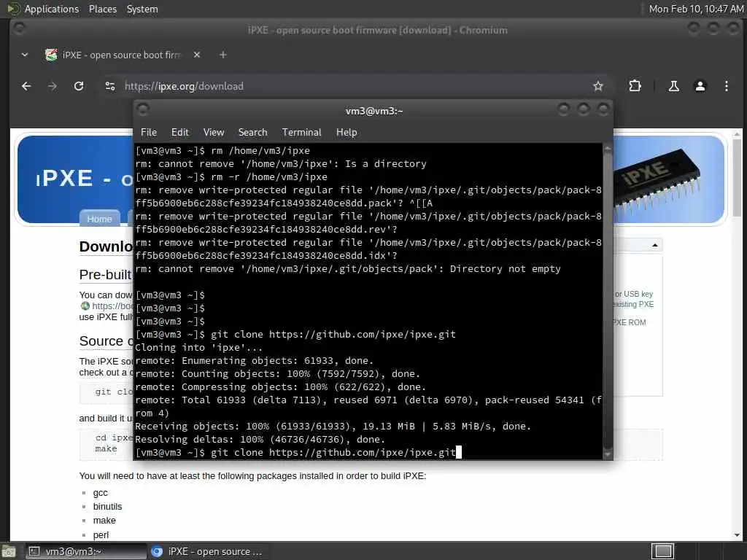This screenshot has height=560, width=747.
Task: Click the terminal scrollbar down arrow
Action: 608,454
